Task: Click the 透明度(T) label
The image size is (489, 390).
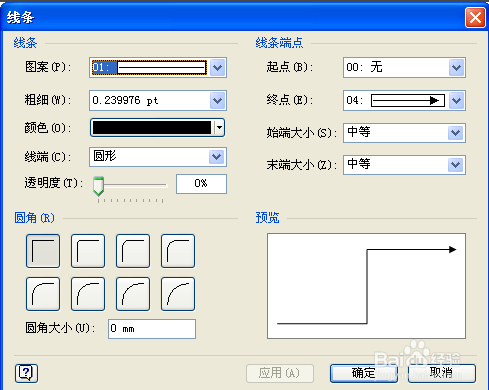Action: 53,183
